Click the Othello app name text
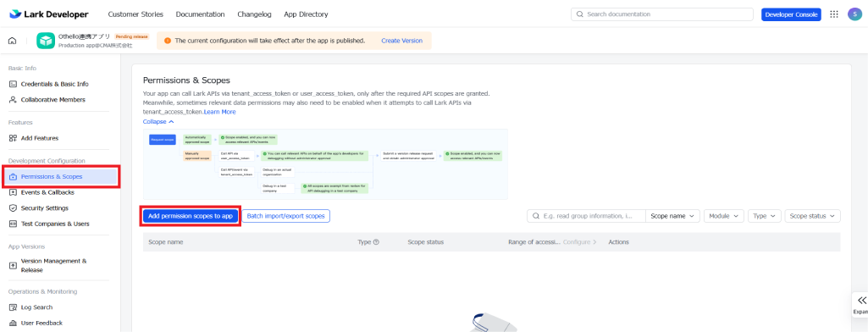The width and height of the screenshot is (868, 332). click(x=84, y=36)
